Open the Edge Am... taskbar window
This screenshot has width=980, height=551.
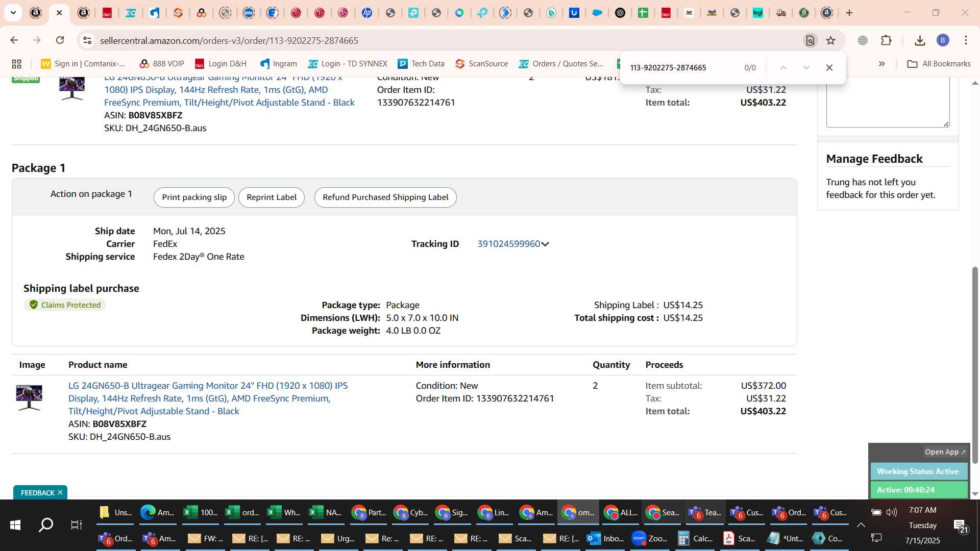(158, 513)
